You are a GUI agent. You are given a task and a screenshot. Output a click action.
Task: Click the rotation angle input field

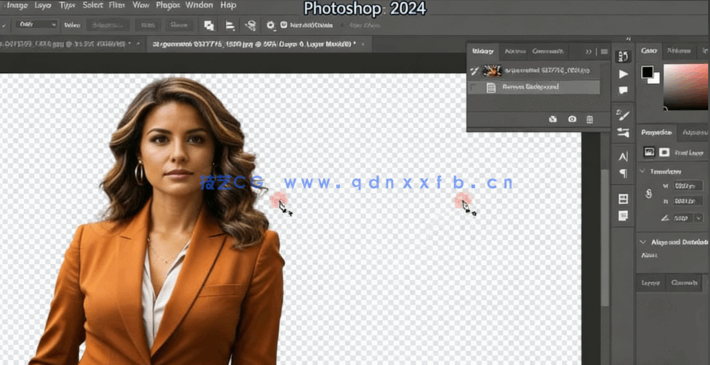click(x=682, y=218)
